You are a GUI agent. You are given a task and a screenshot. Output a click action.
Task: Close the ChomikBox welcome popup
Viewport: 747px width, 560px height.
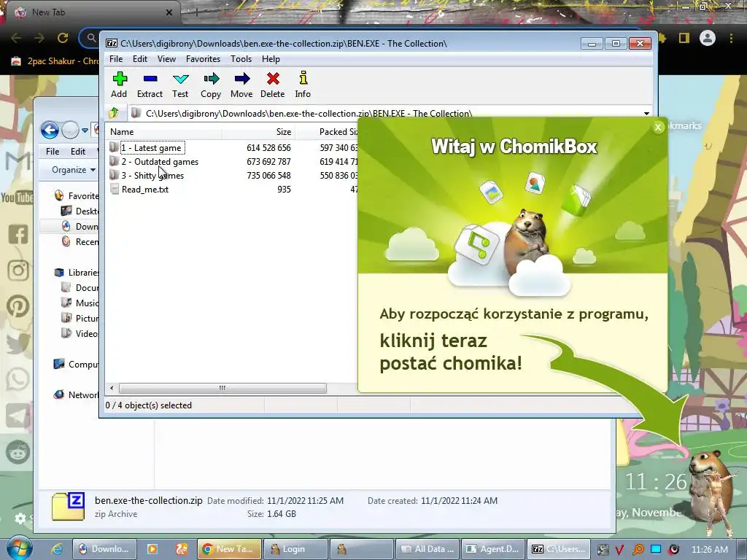(658, 127)
